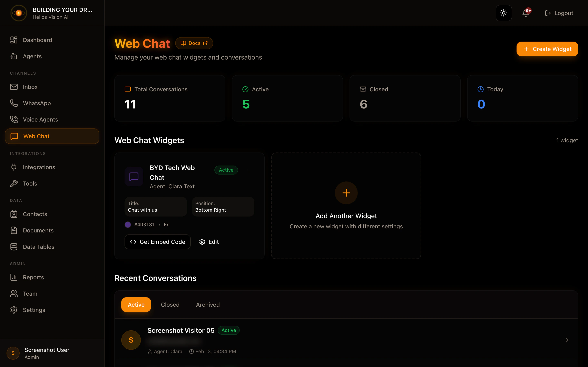Open the Reports section

point(33,277)
